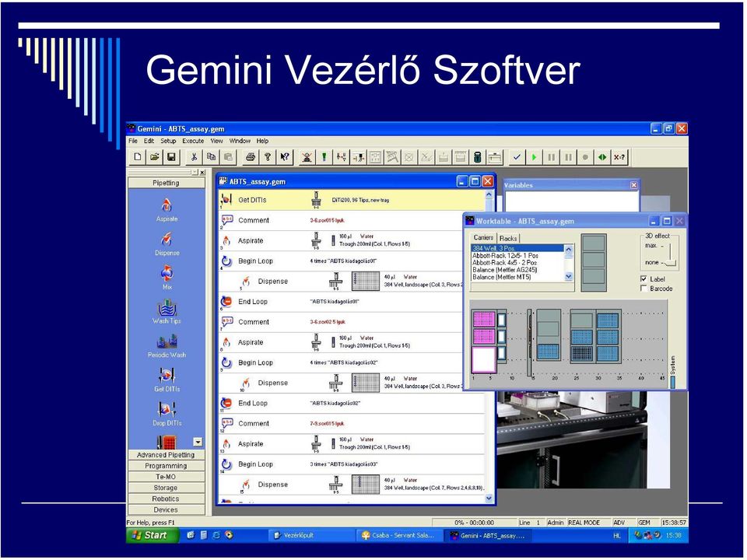Screen dimensions: 747x560
Task: Print using the printer toolbar icon
Action: pos(251,156)
